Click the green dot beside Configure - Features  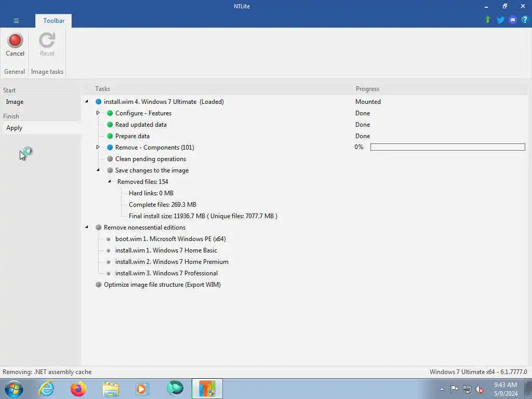point(110,113)
